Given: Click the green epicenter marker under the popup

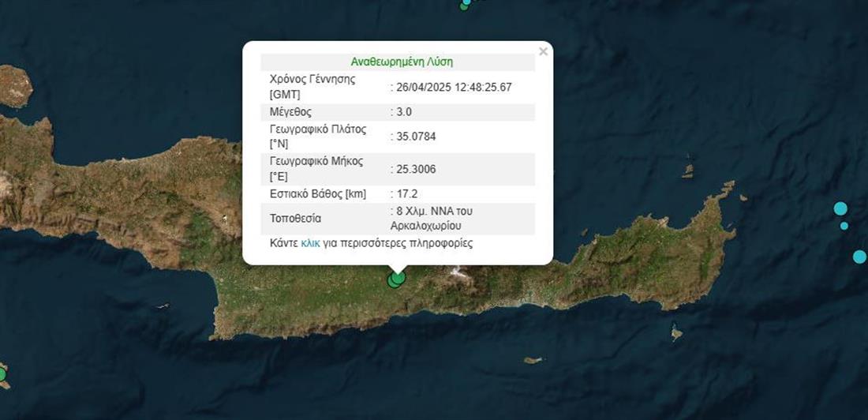Looking at the screenshot, I should tap(398, 278).
